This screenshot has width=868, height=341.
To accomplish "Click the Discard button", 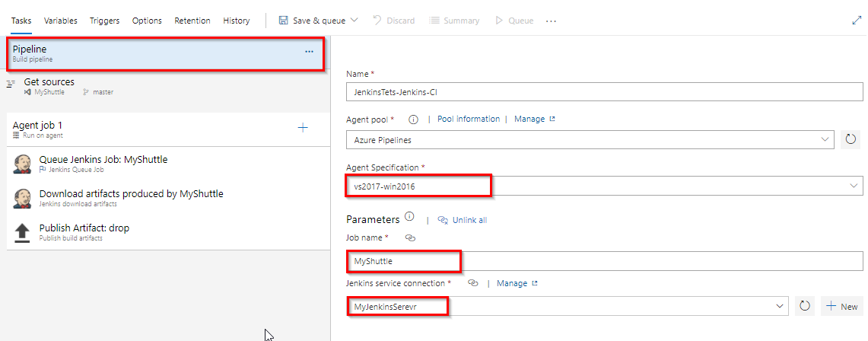I will point(393,21).
